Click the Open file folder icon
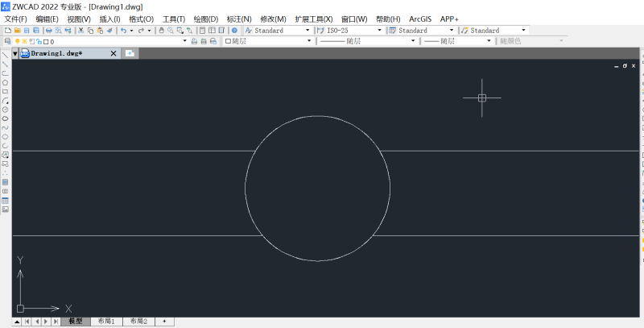The height and width of the screenshot is (328, 644). [x=17, y=30]
